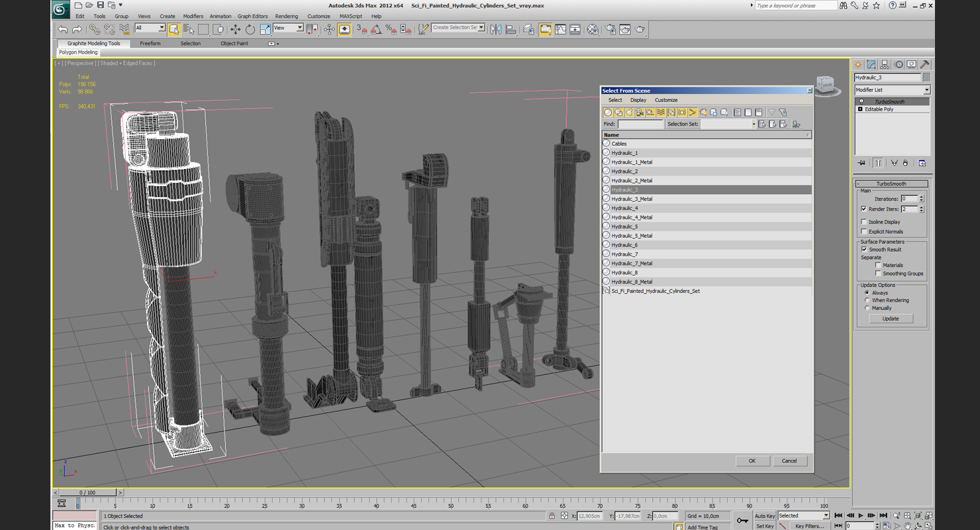The height and width of the screenshot is (530, 980).
Task: Click the Align tool icon
Action: 511,29
